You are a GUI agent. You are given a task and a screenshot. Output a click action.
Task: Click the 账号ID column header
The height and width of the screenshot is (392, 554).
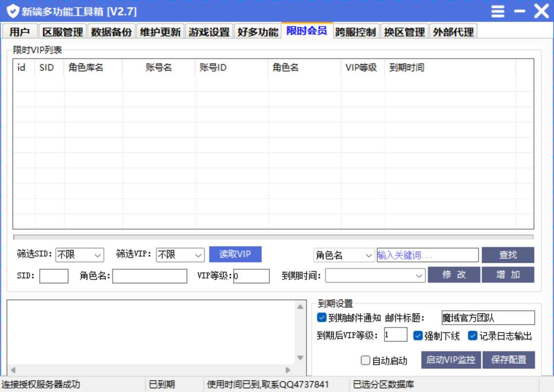pyautogui.click(x=232, y=68)
